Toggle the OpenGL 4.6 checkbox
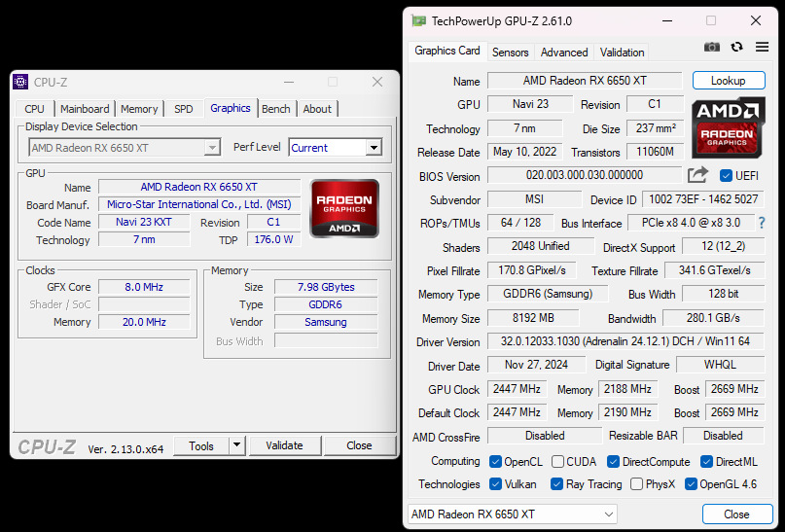The width and height of the screenshot is (785, 532). tap(691, 484)
